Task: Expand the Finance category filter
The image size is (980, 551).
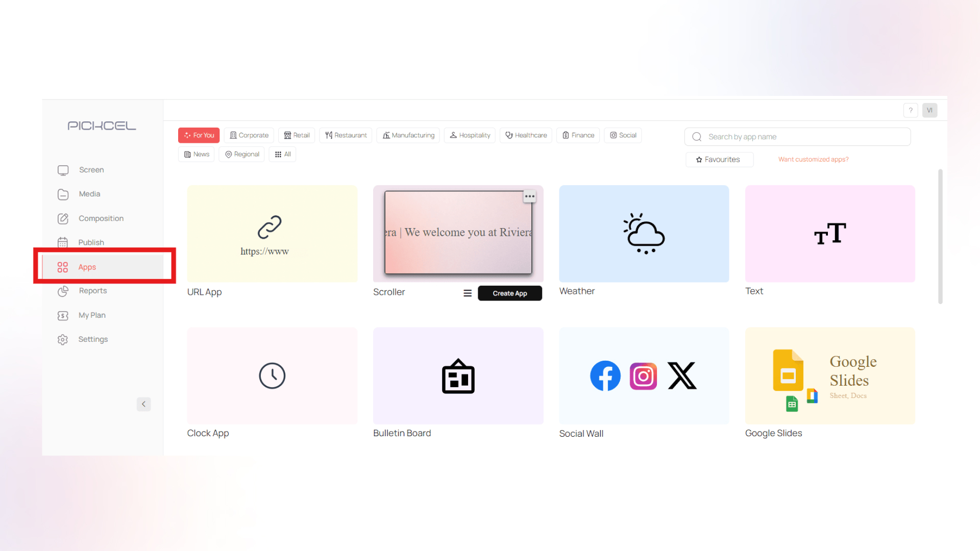Action: coord(578,135)
